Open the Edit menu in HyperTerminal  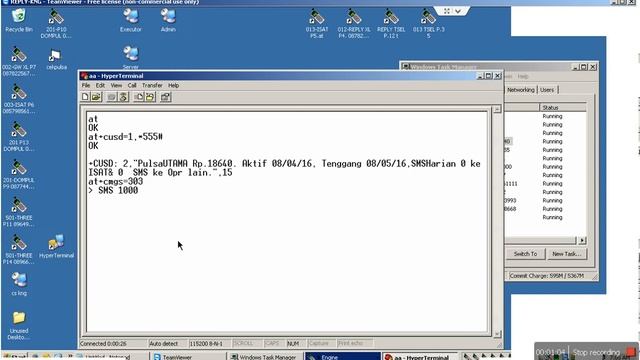[100, 85]
